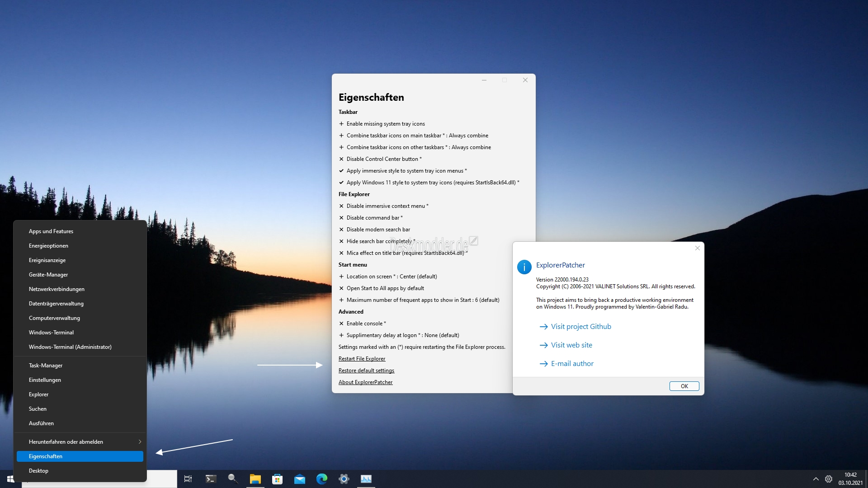Open the Search magnifier in taskbar
Image resolution: width=868 pixels, height=488 pixels.
coord(233,479)
